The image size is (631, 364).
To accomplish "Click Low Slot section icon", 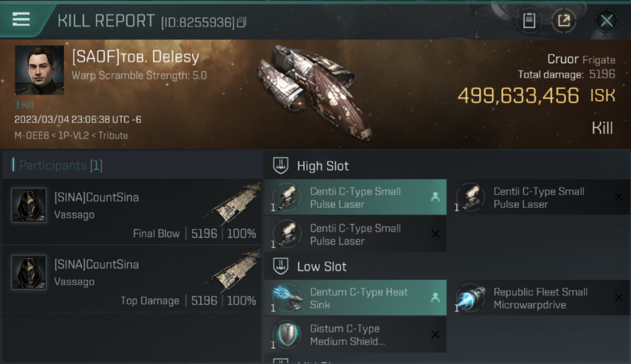I will pyautogui.click(x=281, y=266).
